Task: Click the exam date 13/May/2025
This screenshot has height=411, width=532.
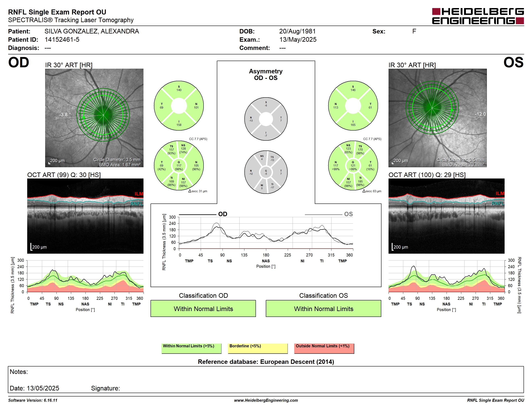Action: [x=298, y=39]
